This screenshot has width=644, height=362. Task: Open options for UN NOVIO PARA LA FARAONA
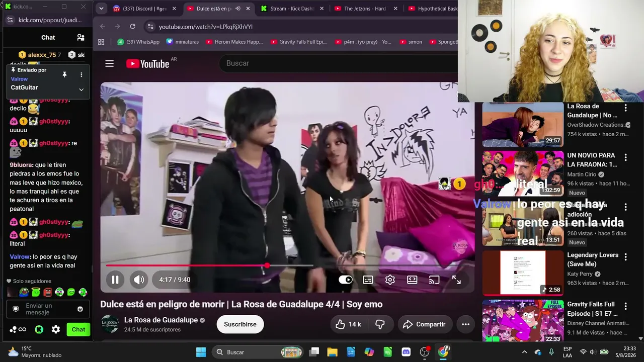pos(625,157)
